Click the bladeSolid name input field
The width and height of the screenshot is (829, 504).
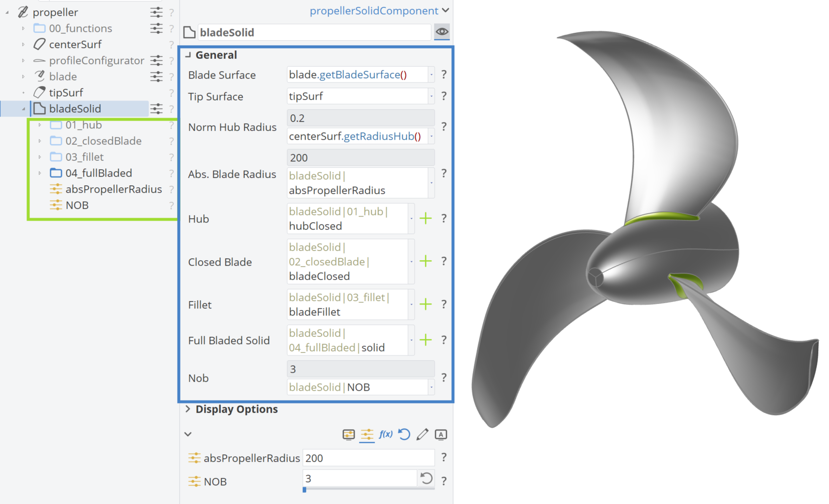(314, 32)
